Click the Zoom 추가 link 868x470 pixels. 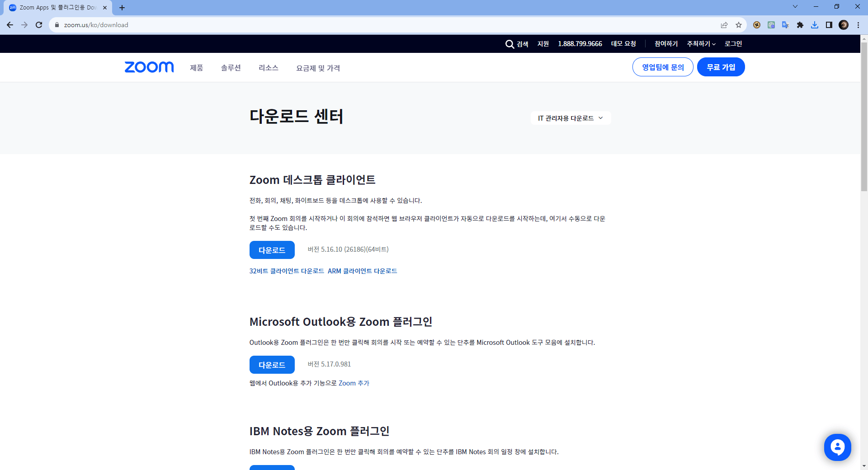tap(354, 383)
